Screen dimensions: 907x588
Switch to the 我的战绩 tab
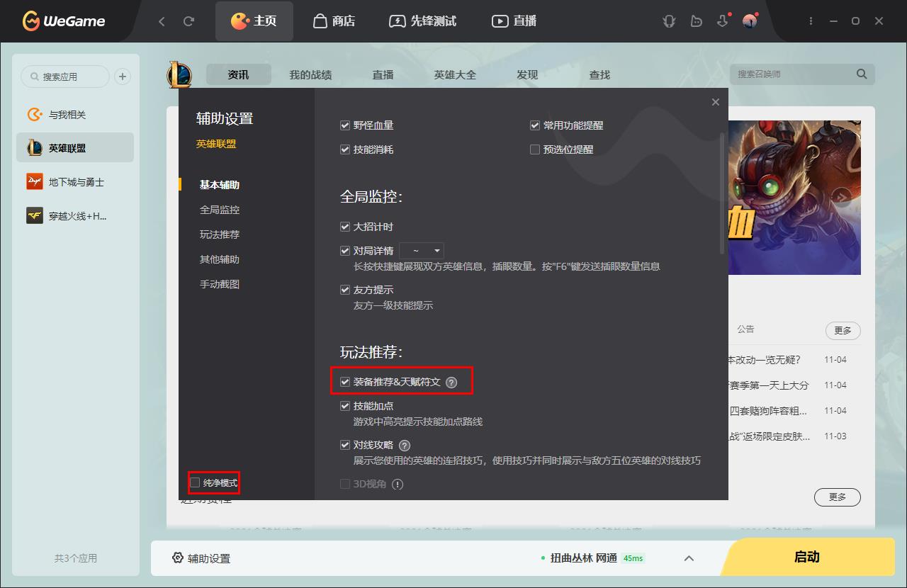310,74
